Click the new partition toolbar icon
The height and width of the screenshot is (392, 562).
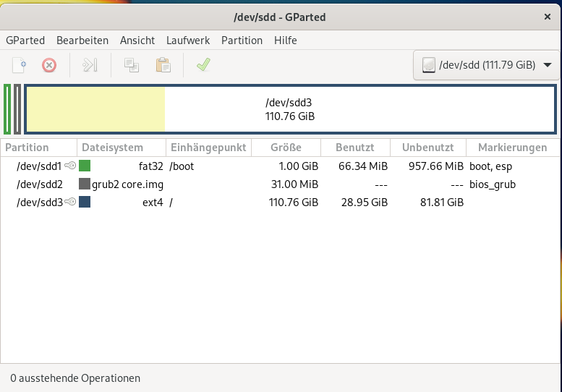pos(19,65)
